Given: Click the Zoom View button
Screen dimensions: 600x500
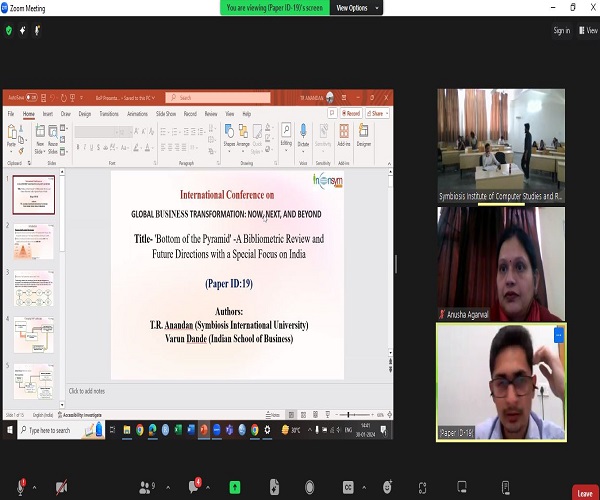Looking at the screenshot, I should (588, 31).
